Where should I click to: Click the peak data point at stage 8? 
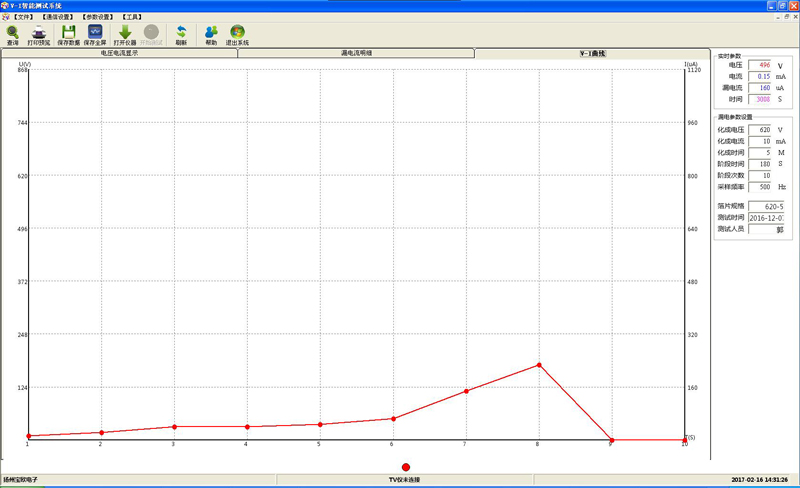pos(538,365)
